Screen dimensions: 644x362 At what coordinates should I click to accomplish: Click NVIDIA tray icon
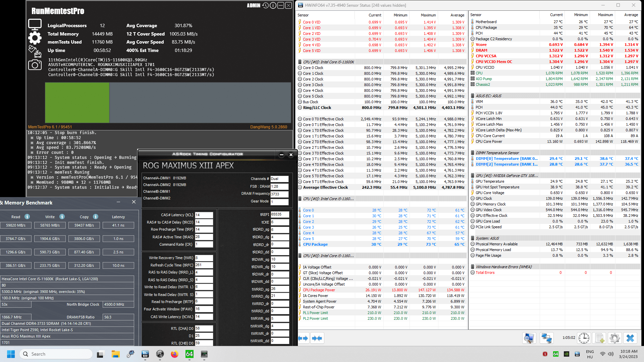click(567, 354)
